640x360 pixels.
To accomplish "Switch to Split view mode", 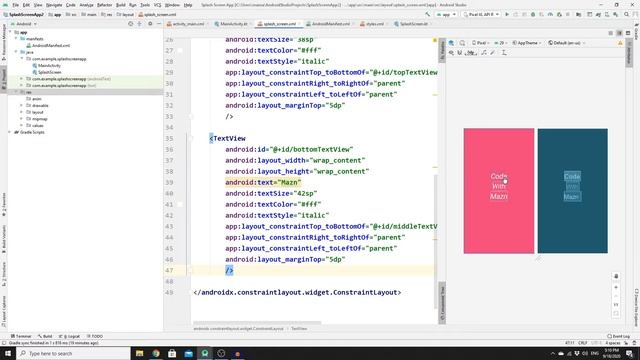I will coord(620,33).
